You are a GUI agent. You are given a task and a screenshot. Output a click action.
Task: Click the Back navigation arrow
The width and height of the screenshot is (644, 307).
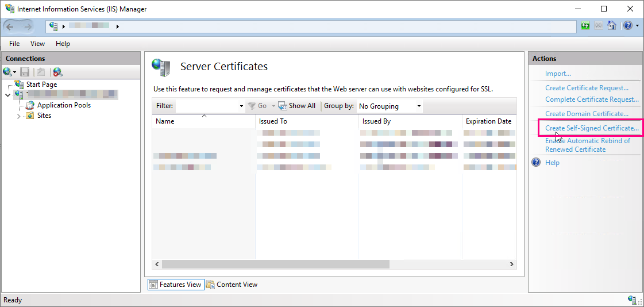(x=10, y=26)
